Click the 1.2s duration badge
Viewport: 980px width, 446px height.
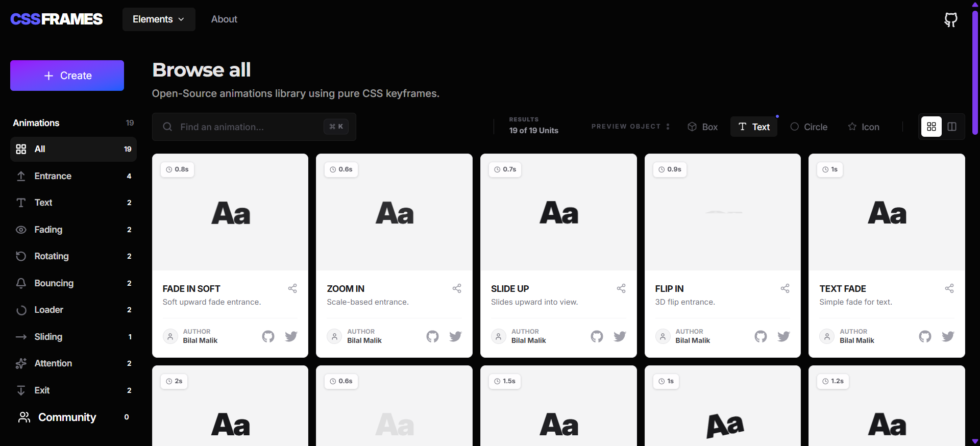[833, 381]
